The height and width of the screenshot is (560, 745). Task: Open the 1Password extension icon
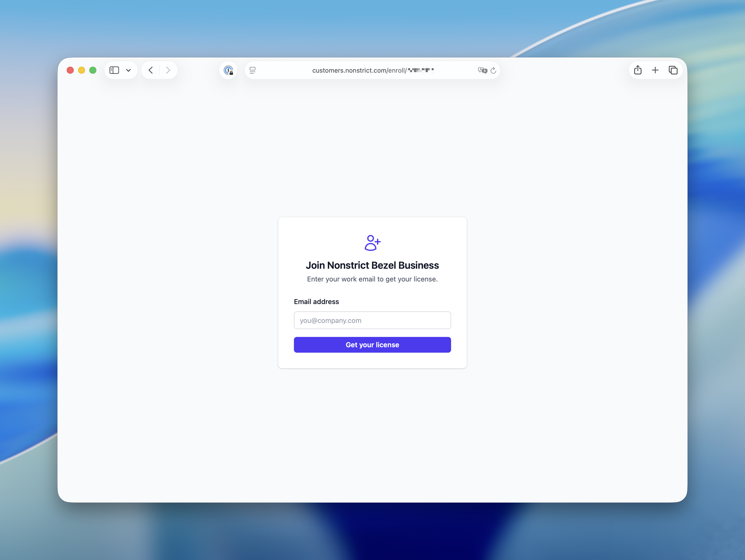pos(228,70)
